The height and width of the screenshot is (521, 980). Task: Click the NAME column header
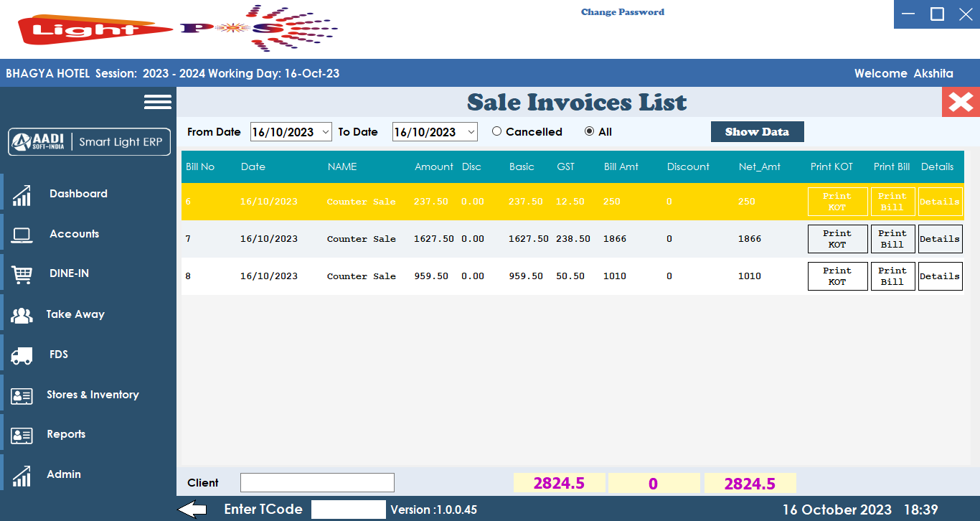(x=342, y=166)
